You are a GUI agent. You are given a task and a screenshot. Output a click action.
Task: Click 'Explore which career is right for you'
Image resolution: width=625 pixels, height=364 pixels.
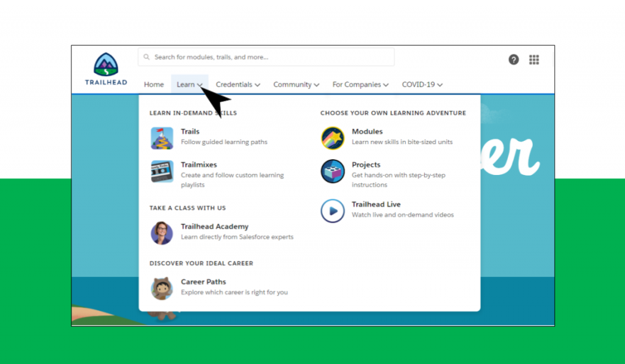point(234,292)
